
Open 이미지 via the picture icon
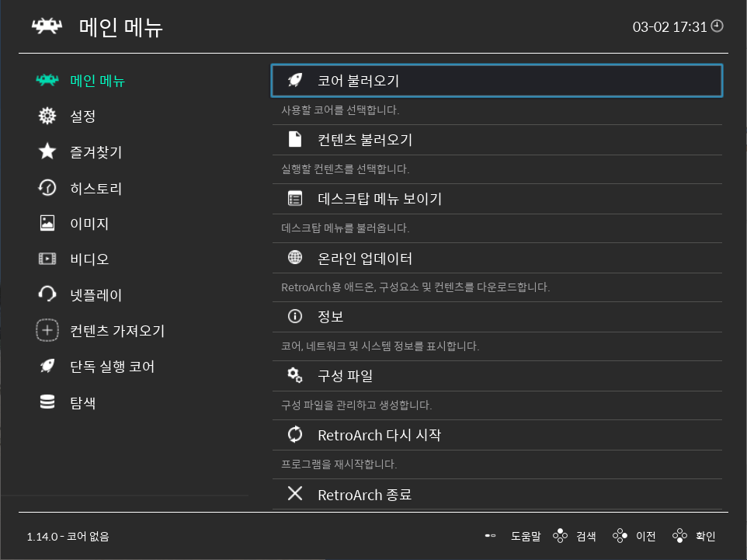pos(47,223)
